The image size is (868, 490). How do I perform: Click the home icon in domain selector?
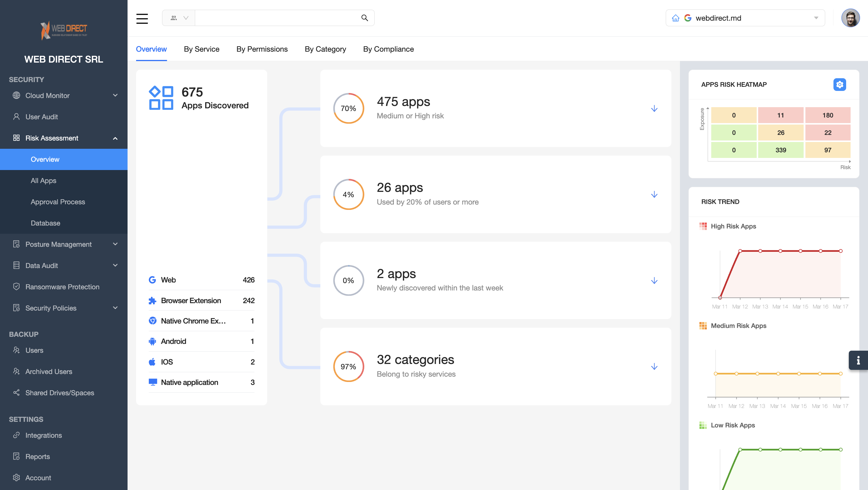(675, 18)
